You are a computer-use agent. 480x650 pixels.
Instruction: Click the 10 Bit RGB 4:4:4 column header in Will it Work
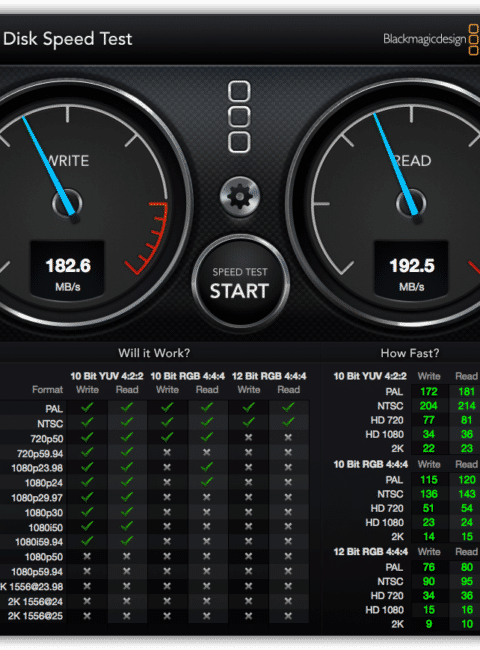point(187,376)
